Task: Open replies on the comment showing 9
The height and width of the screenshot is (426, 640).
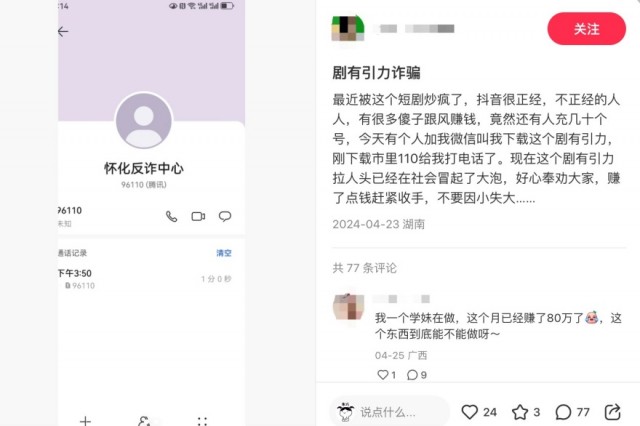Action: pyautogui.click(x=412, y=375)
